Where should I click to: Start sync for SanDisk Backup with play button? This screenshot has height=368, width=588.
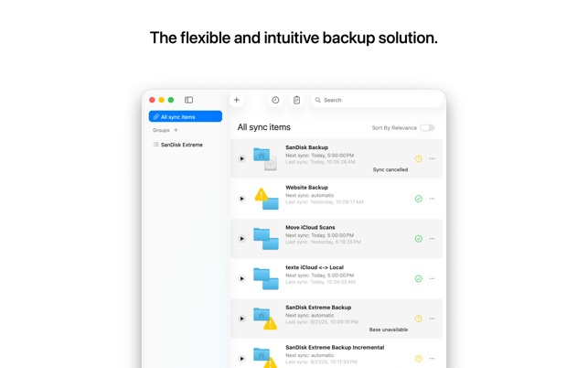click(x=242, y=158)
